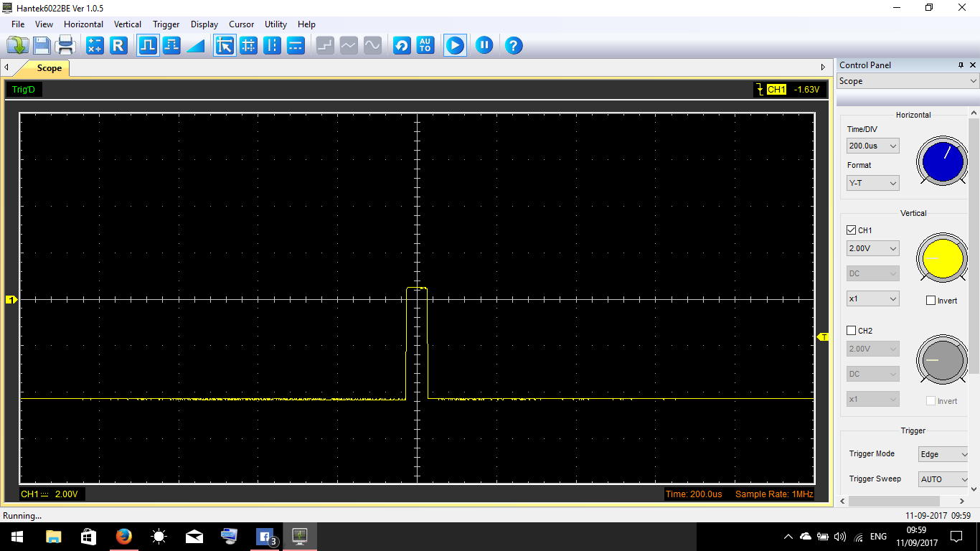The image size is (980, 551).
Task: Pause acquisition with the Pause icon
Action: (x=484, y=45)
